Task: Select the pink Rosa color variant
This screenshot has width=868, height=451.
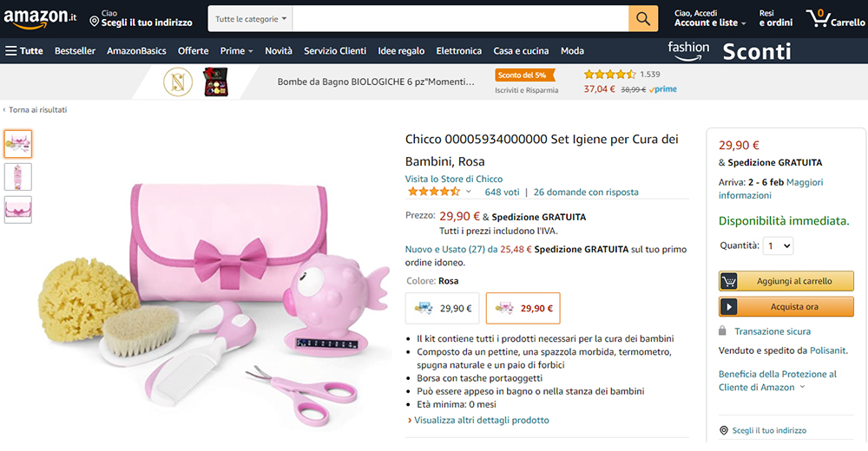Action: pyautogui.click(x=523, y=308)
